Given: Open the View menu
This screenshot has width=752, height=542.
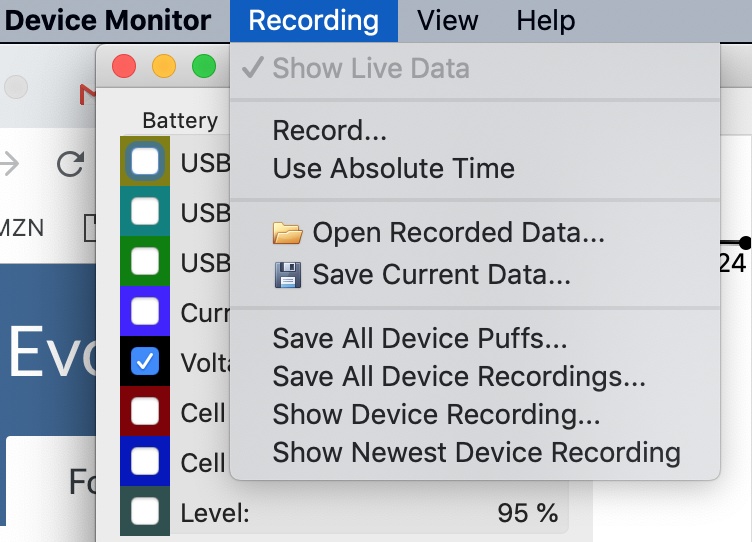Looking at the screenshot, I should (447, 20).
